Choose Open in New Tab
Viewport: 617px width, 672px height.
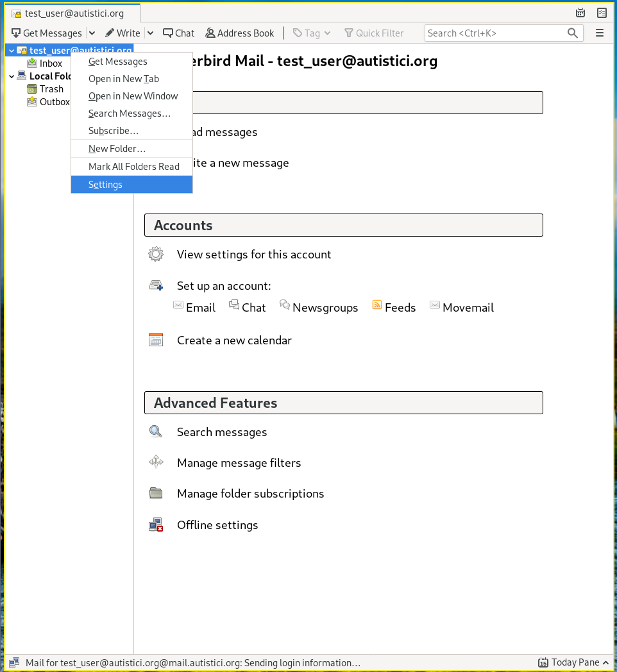131,79
